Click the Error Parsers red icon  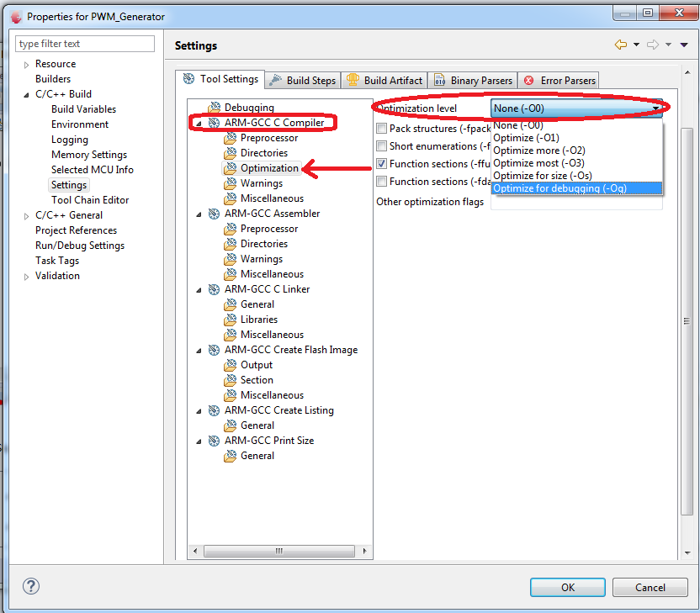click(528, 81)
